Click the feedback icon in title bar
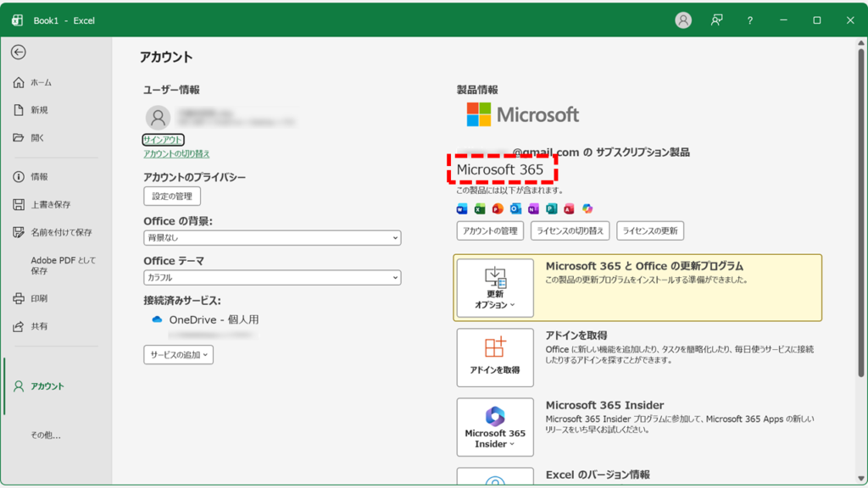Screen dimensions: 868x488 pos(717,20)
